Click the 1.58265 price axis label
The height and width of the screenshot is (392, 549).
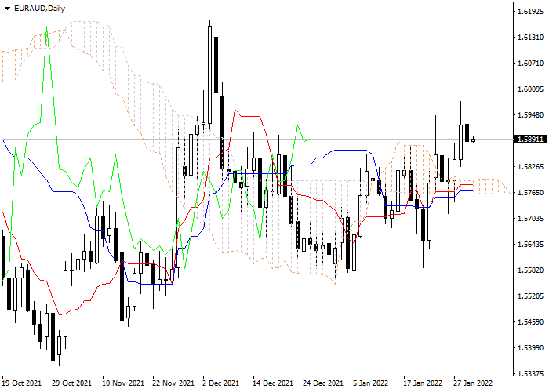click(530, 166)
